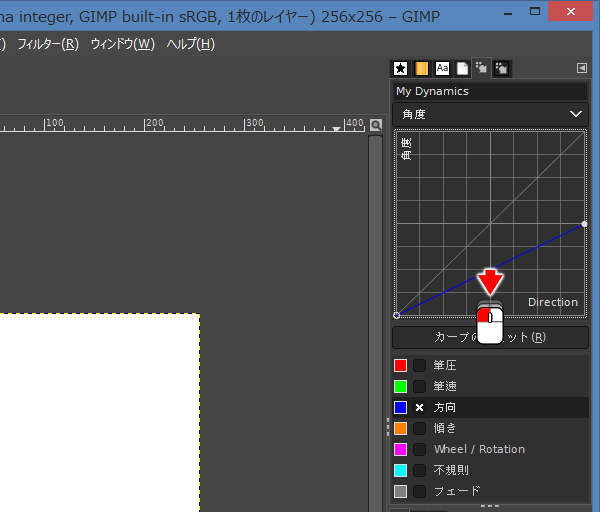The height and width of the screenshot is (512, 600).
Task: Open the 角度 output type dropdown
Action: tap(489, 114)
